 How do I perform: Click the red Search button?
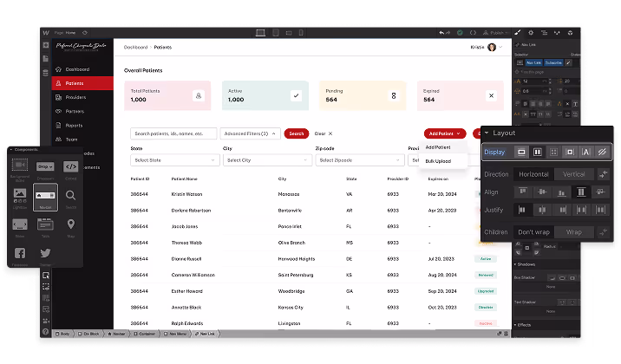(x=297, y=133)
